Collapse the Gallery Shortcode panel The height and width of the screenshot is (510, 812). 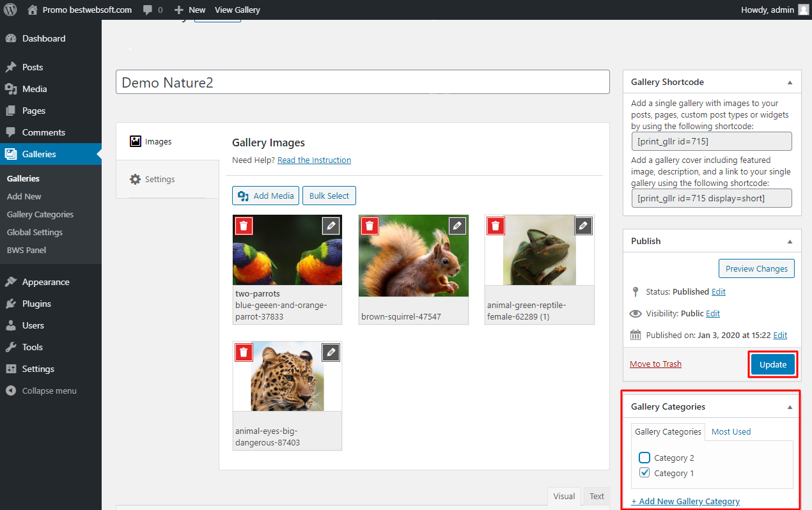pos(790,82)
